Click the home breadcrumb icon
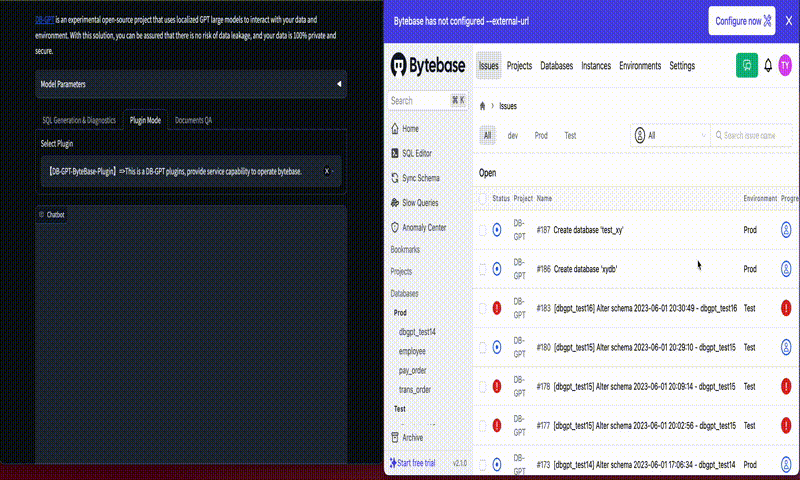The image size is (800, 480). (x=483, y=105)
